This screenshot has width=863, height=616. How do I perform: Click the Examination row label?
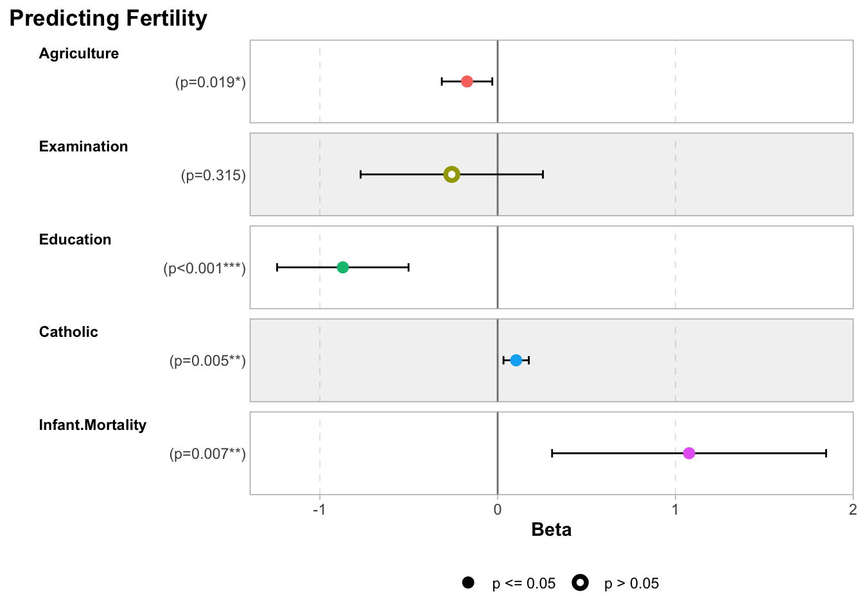pyautogui.click(x=83, y=146)
